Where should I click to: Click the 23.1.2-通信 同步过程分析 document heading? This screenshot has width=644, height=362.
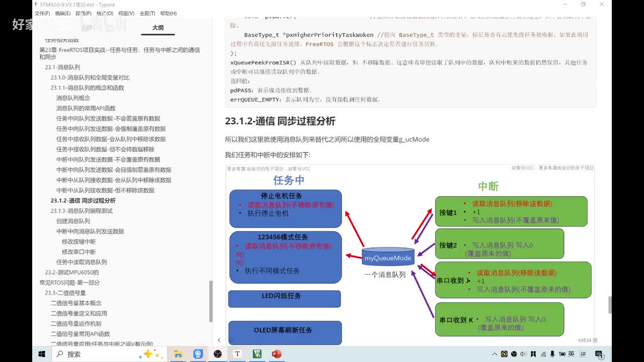pos(280,121)
